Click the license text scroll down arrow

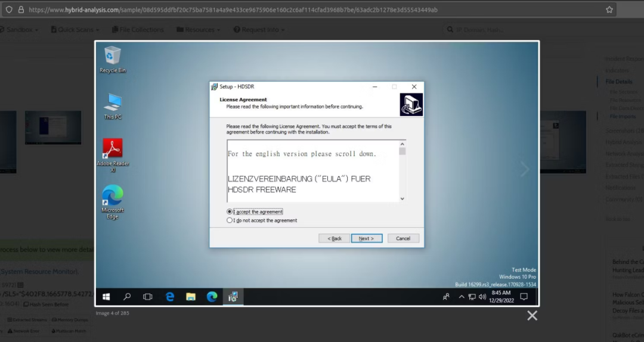[402, 198]
